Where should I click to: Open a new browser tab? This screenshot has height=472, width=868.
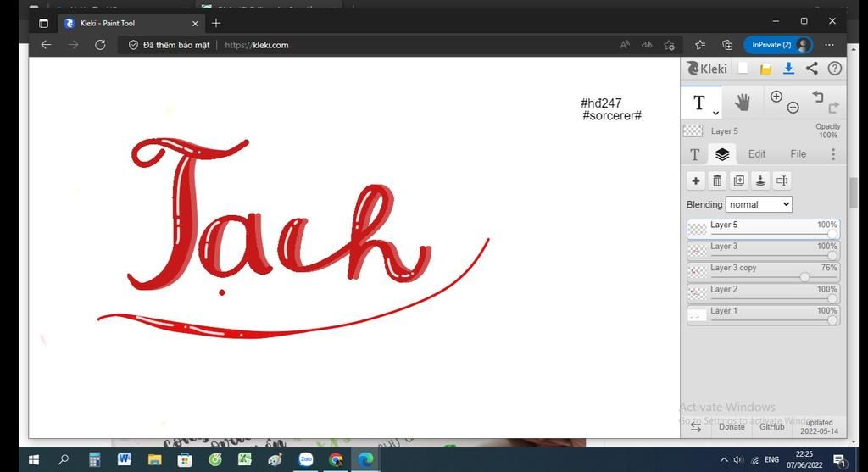click(x=216, y=23)
